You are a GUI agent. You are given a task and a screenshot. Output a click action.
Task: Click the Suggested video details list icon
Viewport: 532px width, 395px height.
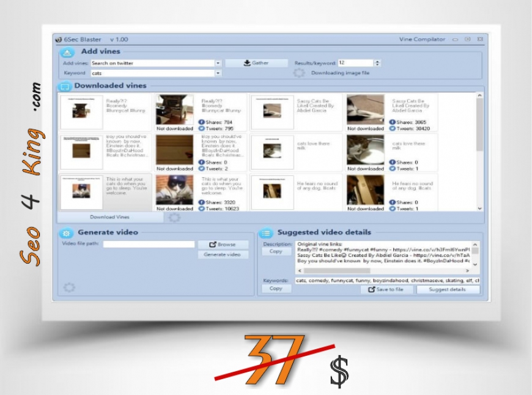point(266,233)
